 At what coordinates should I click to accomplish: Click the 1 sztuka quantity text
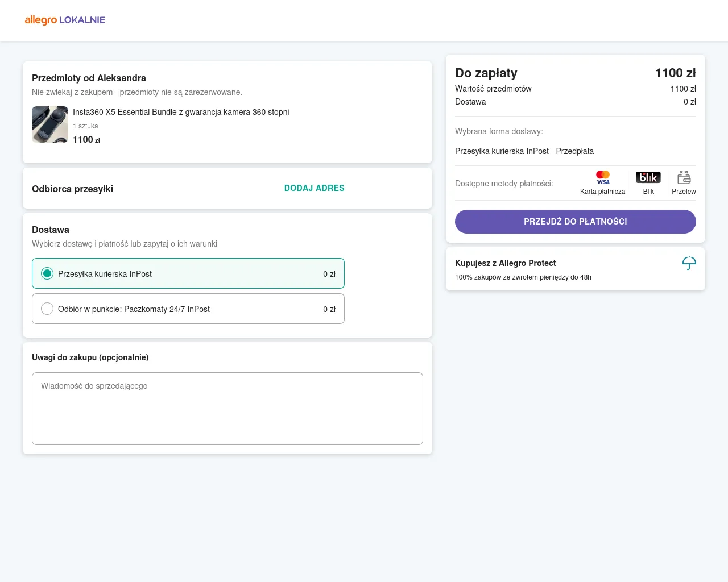(x=85, y=126)
